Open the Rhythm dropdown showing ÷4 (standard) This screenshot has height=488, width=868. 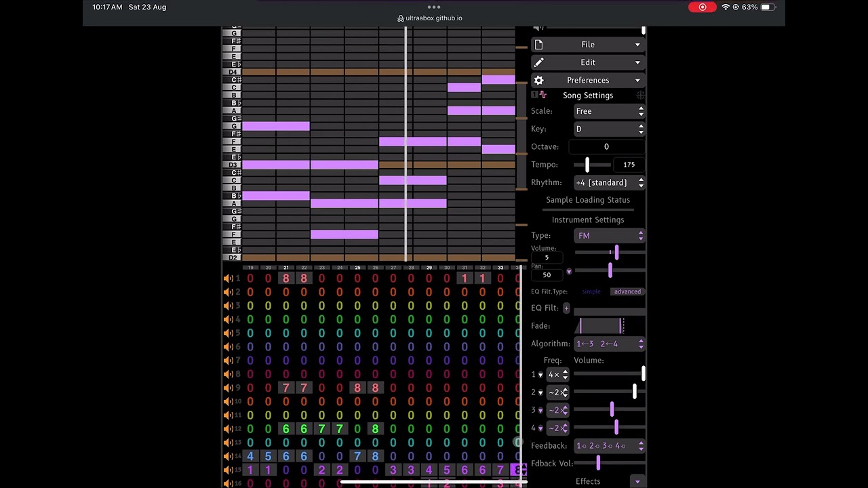pos(609,182)
